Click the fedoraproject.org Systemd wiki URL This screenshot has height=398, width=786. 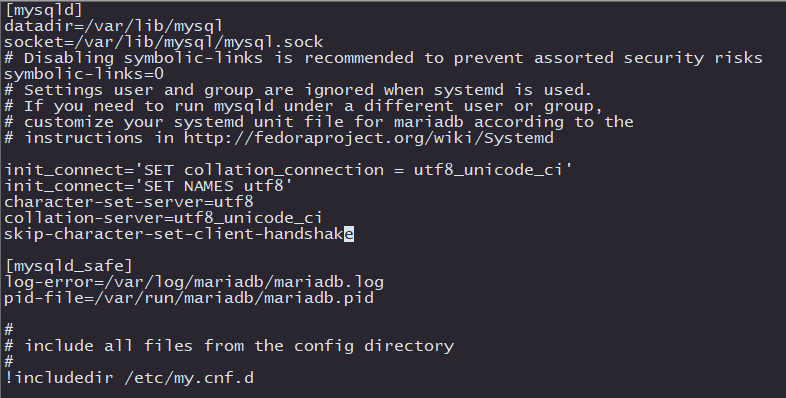(x=368, y=138)
